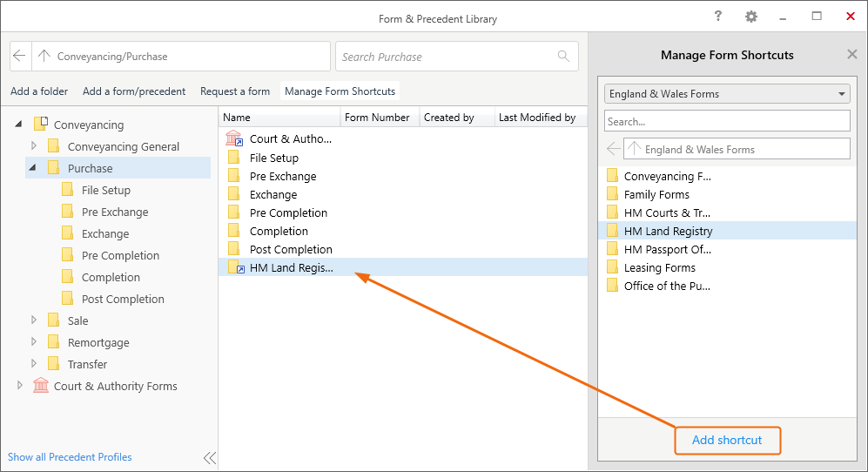The image size is (868, 472).
Task: Open the England & Wales Forms dropdown
Action: [727, 94]
